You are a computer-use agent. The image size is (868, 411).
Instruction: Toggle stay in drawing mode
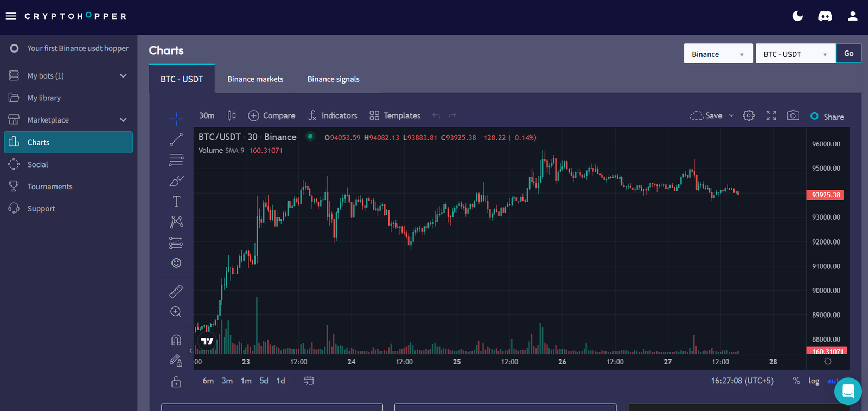(176, 361)
